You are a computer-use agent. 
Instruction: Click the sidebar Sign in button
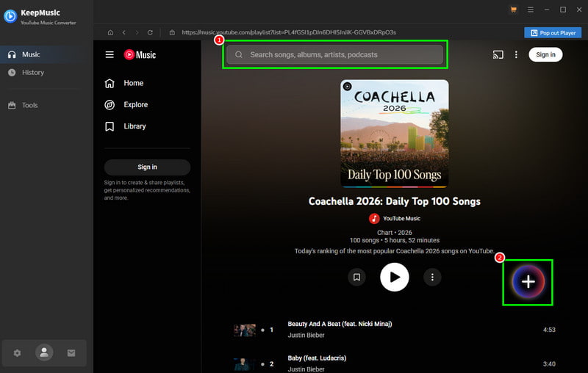point(148,167)
